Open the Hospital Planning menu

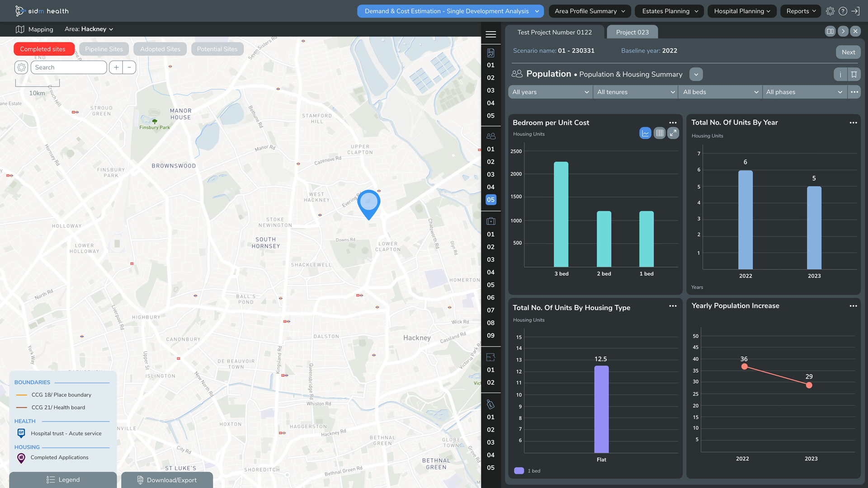(x=741, y=11)
